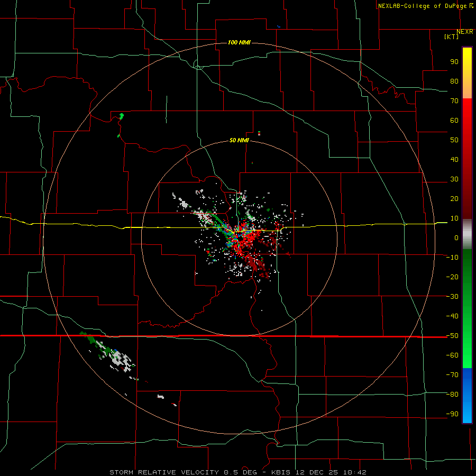
Task: Pick the light blue bottom segment of color bar
Action: pyautogui.click(x=467, y=413)
